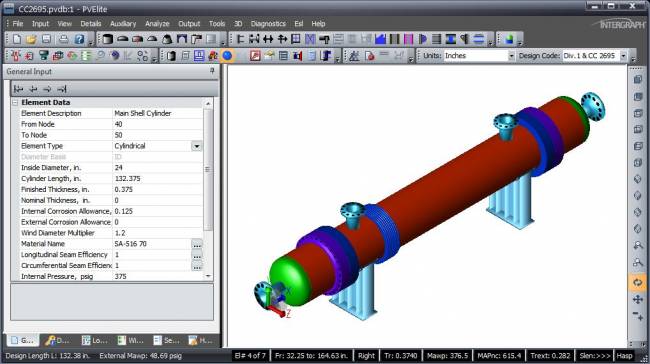Image resolution: width=650 pixels, height=364 pixels.
Task: Open a file with the folder icon
Action: [31, 39]
